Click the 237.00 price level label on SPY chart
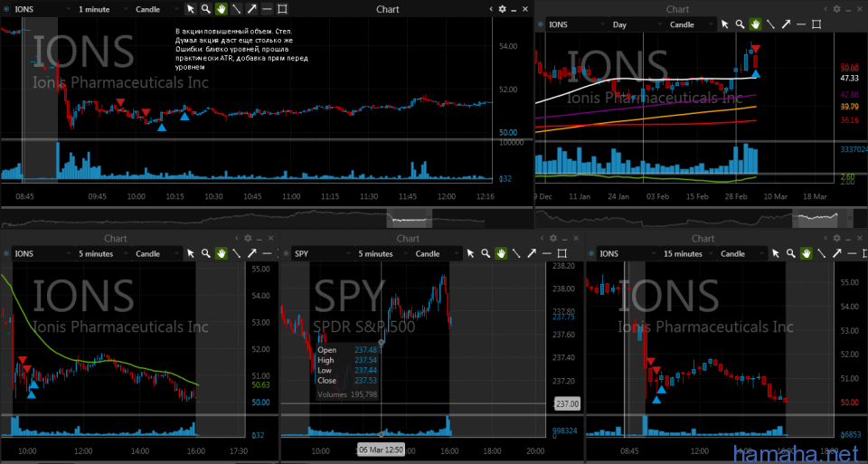The width and height of the screenshot is (868, 464). pos(567,403)
